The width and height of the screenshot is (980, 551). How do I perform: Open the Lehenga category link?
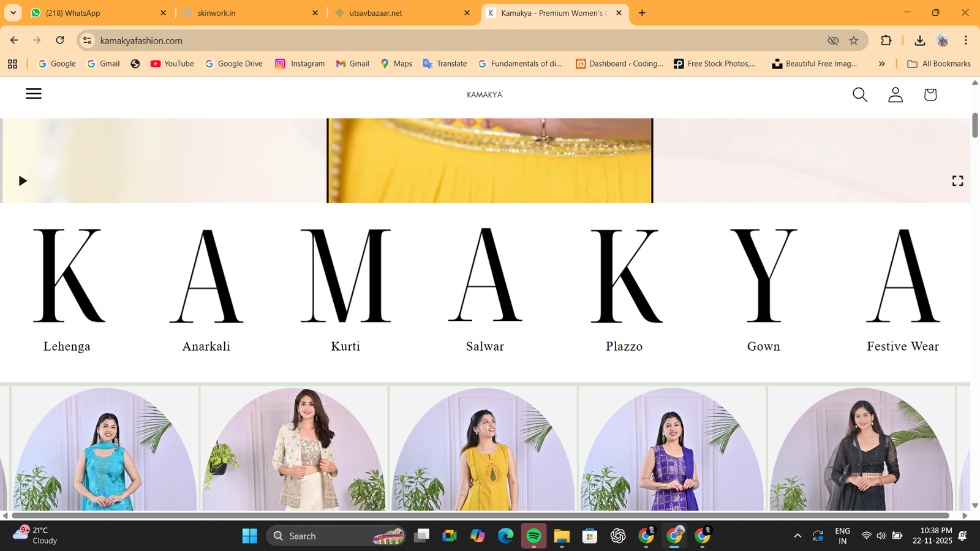point(67,347)
